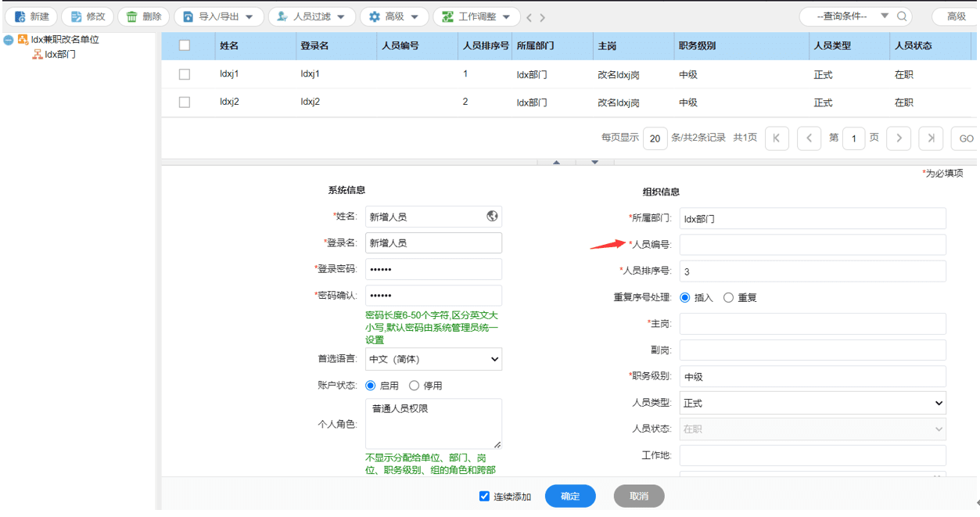Click the 人员类型 column header
The height and width of the screenshot is (517, 980).
pyautogui.click(x=832, y=46)
